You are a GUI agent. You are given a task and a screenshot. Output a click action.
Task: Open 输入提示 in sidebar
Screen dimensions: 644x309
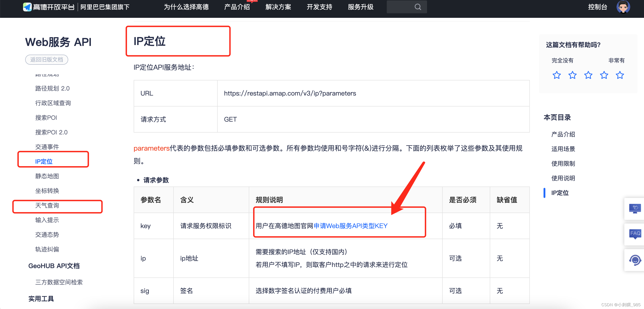(47, 220)
